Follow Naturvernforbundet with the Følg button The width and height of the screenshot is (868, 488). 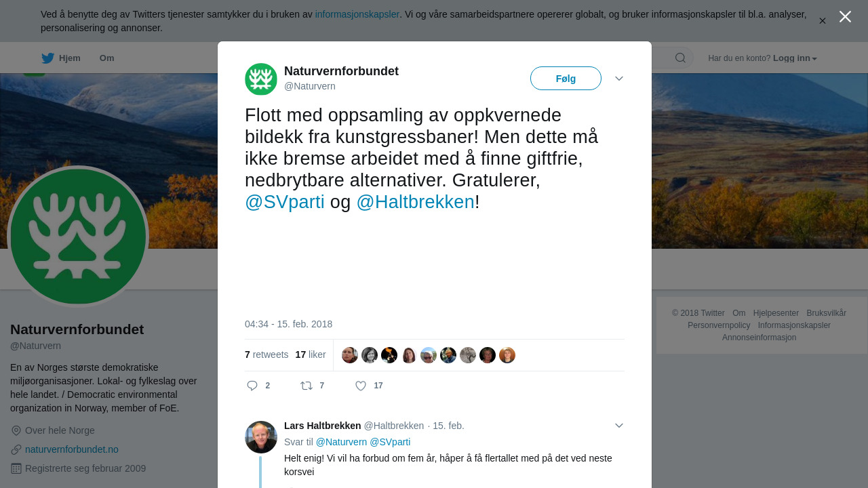point(566,79)
